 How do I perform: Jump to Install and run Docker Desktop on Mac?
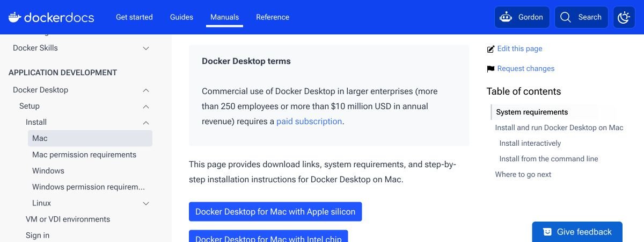pyautogui.click(x=559, y=128)
